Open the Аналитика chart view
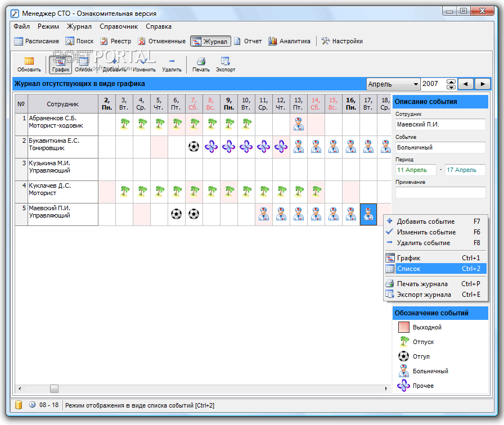504x425 pixels. pyautogui.click(x=289, y=41)
